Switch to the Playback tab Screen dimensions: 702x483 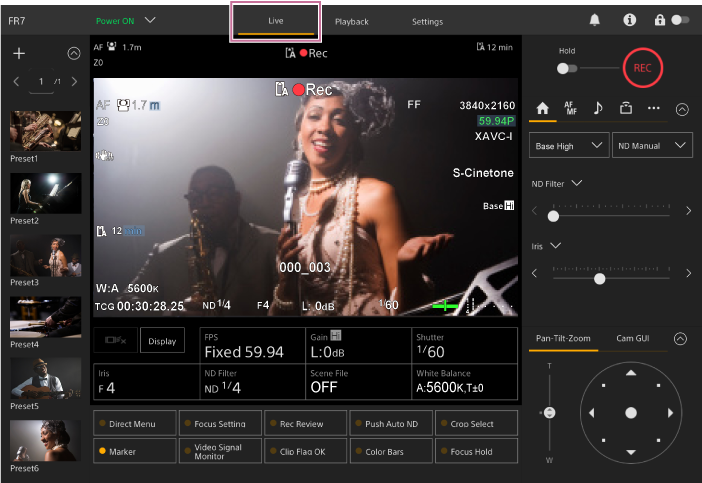click(x=351, y=21)
